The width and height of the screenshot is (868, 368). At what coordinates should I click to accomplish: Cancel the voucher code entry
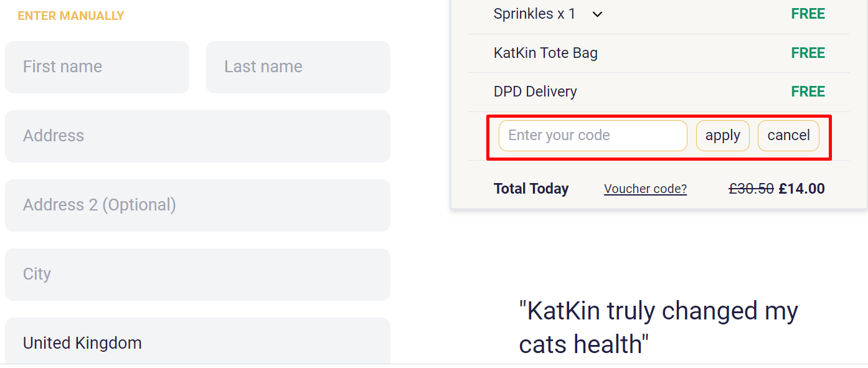(x=788, y=135)
